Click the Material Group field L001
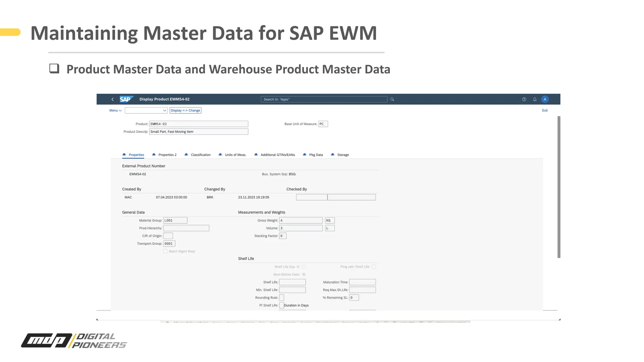 pos(175,221)
